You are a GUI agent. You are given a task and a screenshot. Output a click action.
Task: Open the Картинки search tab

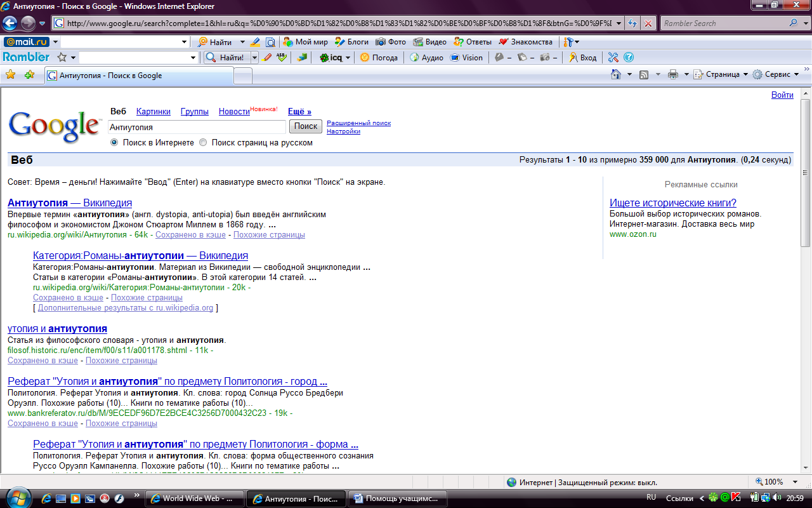coord(154,111)
